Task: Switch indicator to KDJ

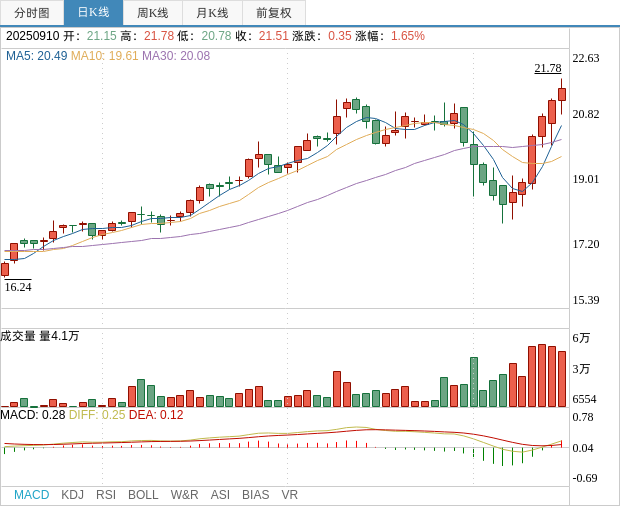Action: pyautogui.click(x=72, y=495)
